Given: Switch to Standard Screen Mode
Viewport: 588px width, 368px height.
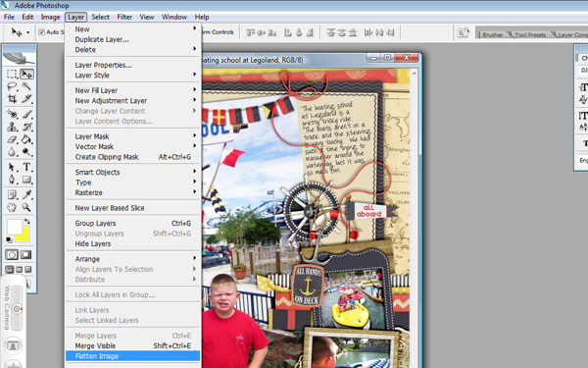Looking at the screenshot, I should [10, 270].
